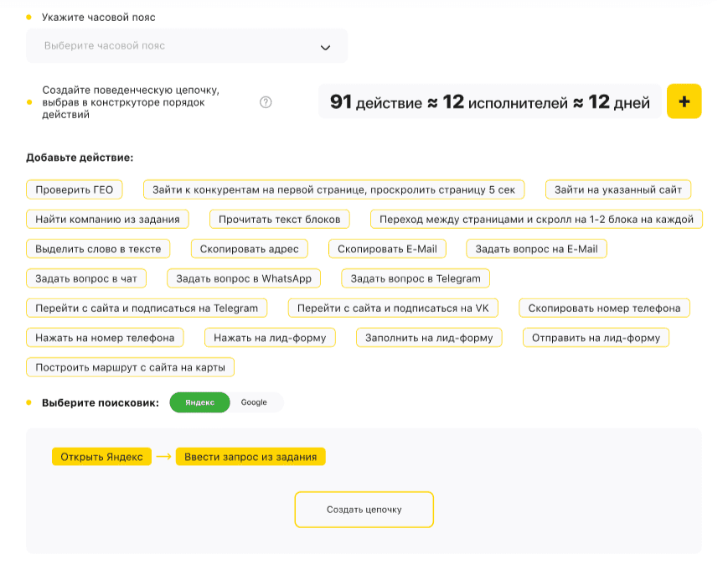Add 'Отправить на лид-форму' action

tap(596, 338)
